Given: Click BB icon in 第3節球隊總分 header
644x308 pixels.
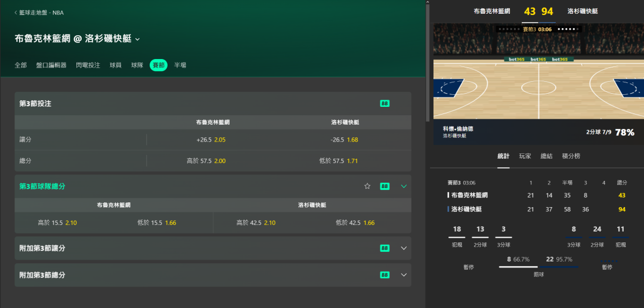Looking at the screenshot, I should click(385, 186).
